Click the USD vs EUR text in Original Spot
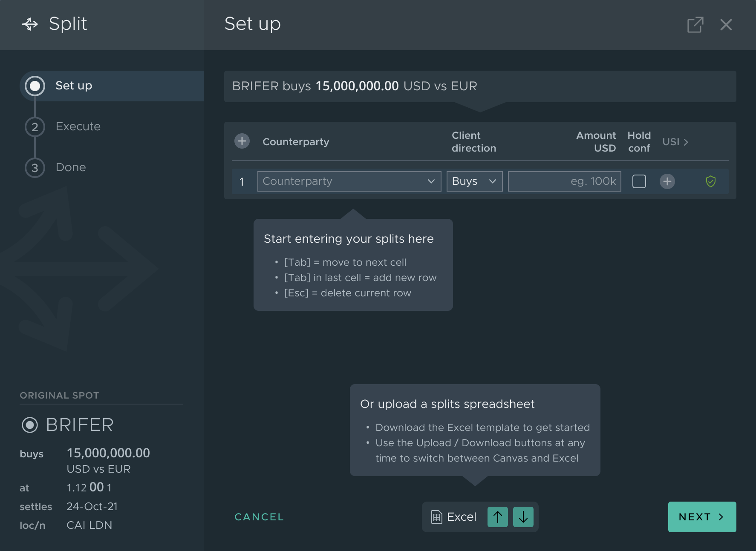This screenshot has height=551, width=756. point(98,469)
